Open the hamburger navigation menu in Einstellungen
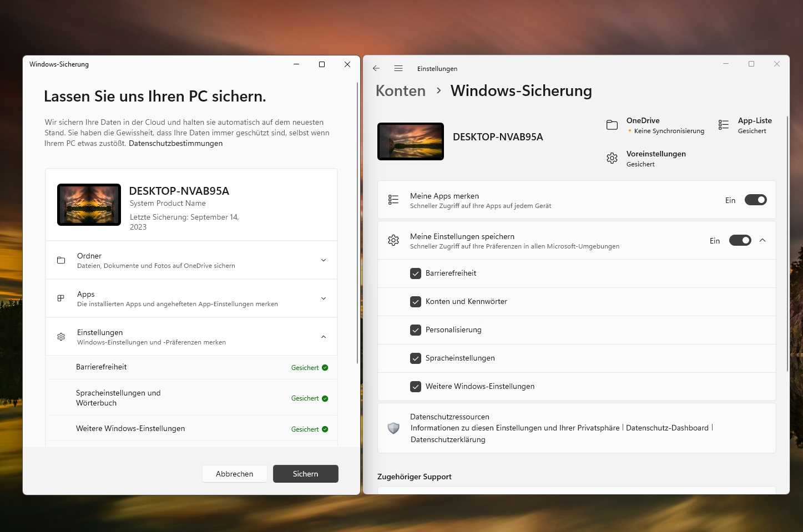 (x=398, y=68)
